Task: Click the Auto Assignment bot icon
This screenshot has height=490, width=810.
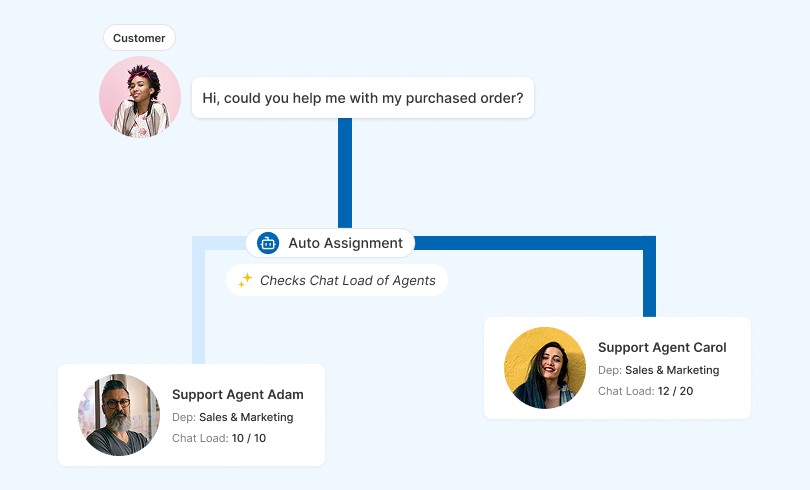Action: click(268, 243)
